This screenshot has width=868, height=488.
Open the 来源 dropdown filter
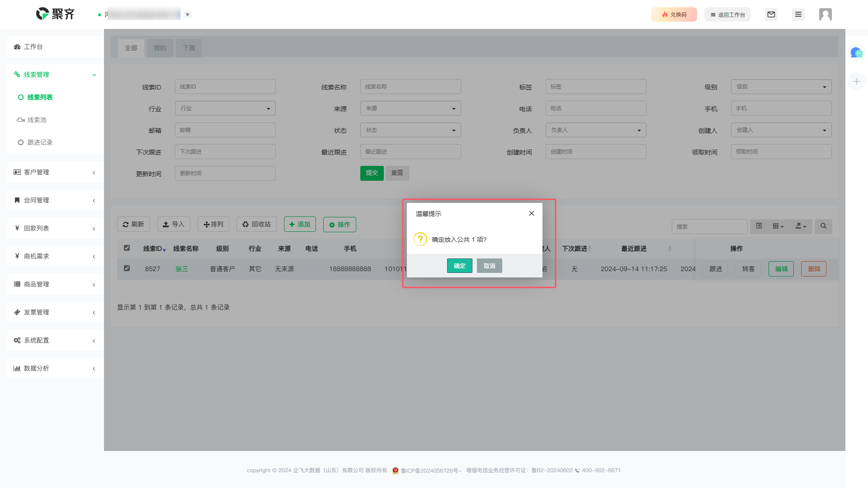(410, 108)
